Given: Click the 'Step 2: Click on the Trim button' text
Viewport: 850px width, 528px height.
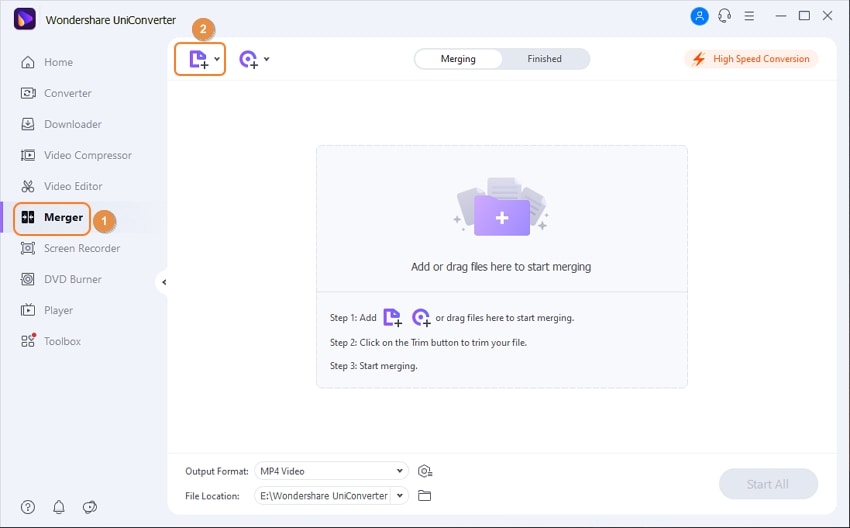Looking at the screenshot, I should pyautogui.click(x=428, y=343).
